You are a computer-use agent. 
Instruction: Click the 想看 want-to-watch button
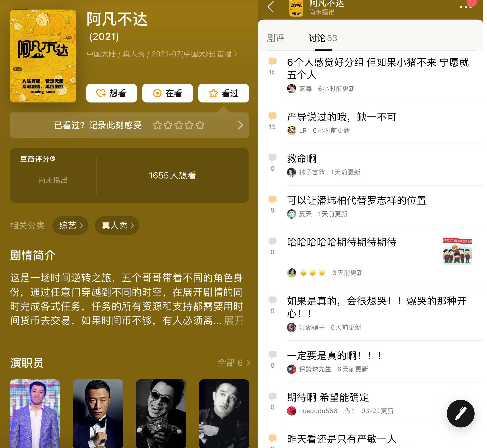point(112,93)
